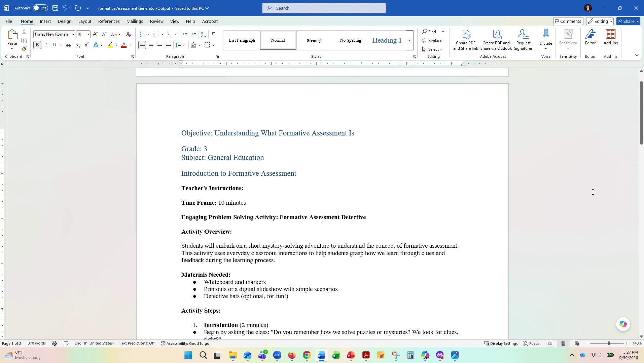Image resolution: width=644 pixels, height=363 pixels.
Task: Open the Select dropdown in Editing
Action: pos(432,49)
